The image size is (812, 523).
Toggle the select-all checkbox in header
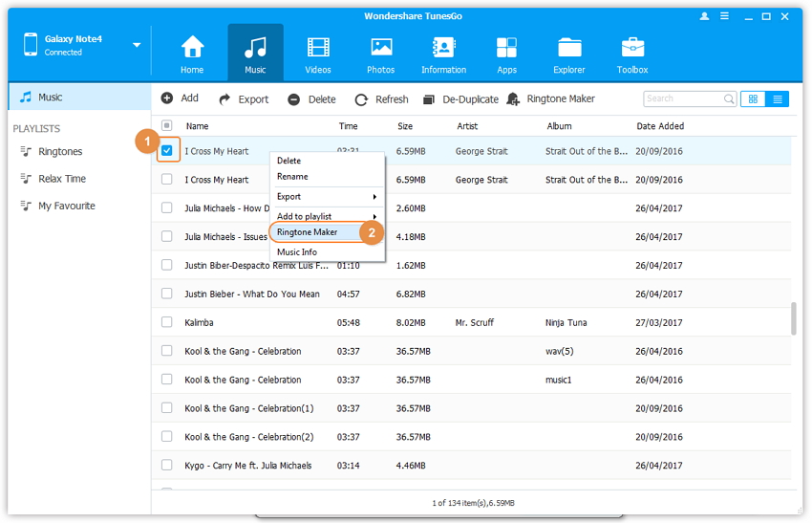click(x=167, y=125)
